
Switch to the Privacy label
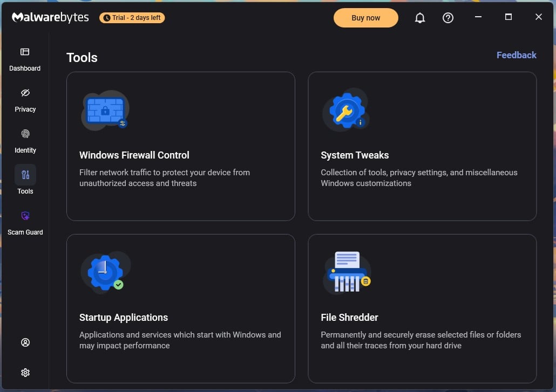pyautogui.click(x=25, y=109)
